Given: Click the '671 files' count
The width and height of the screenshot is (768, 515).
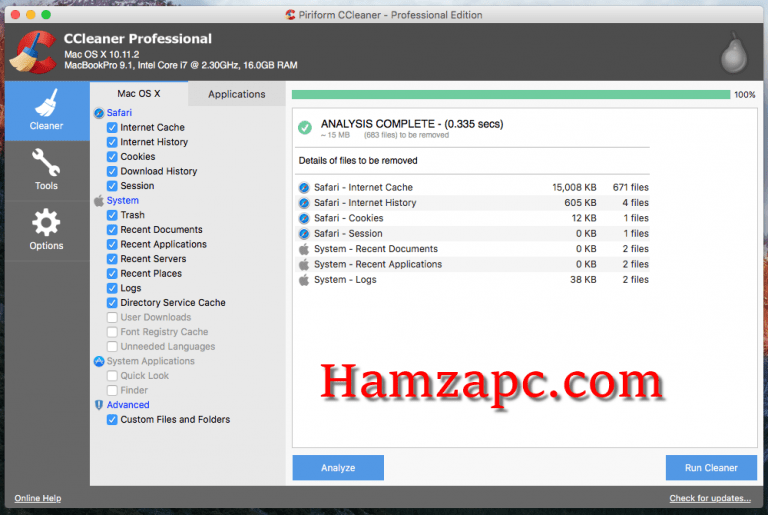Looking at the screenshot, I should 630,188.
